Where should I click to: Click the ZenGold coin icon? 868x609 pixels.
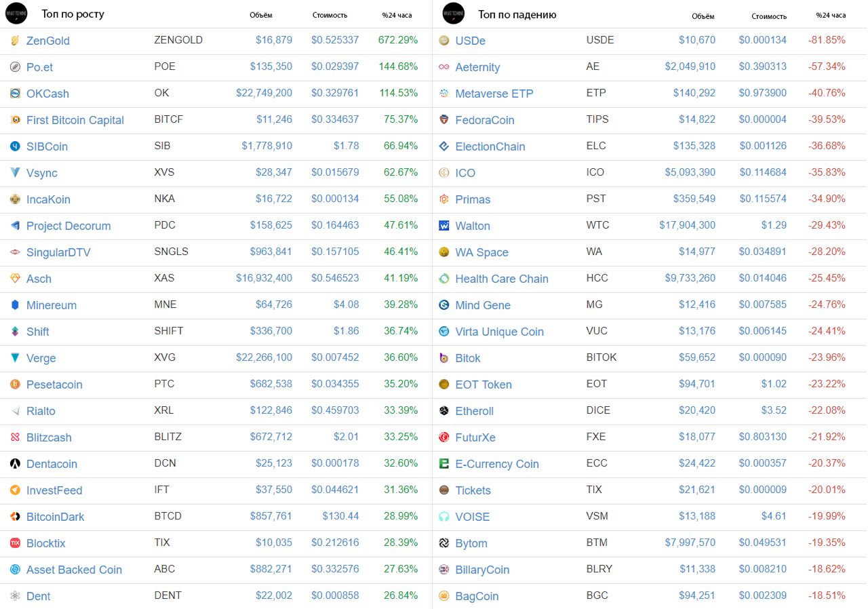point(15,41)
